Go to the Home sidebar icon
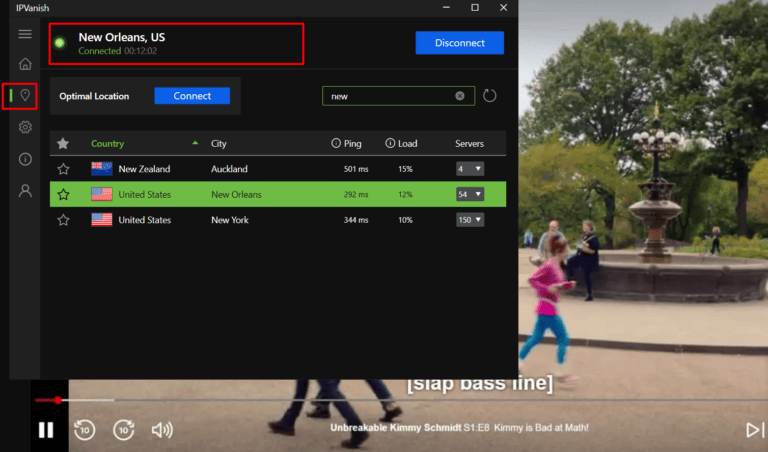 pos(25,64)
